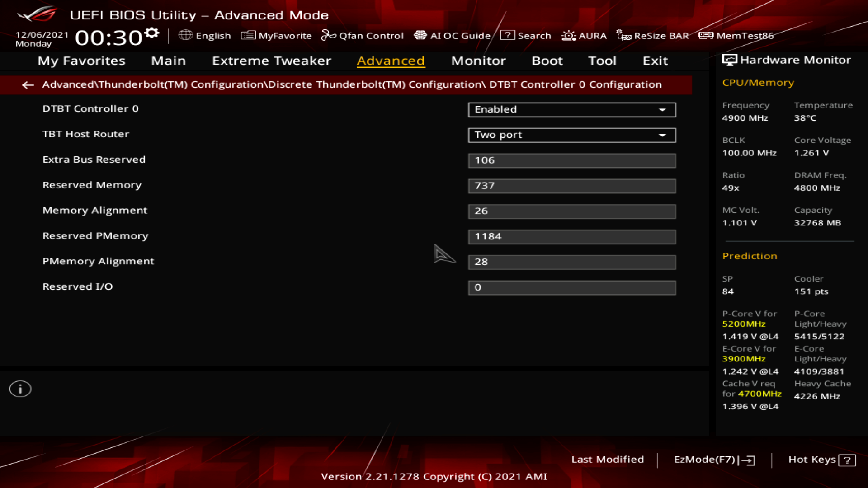The image size is (868, 488).
Task: Open MemTest86 memory icon
Action: (x=706, y=35)
